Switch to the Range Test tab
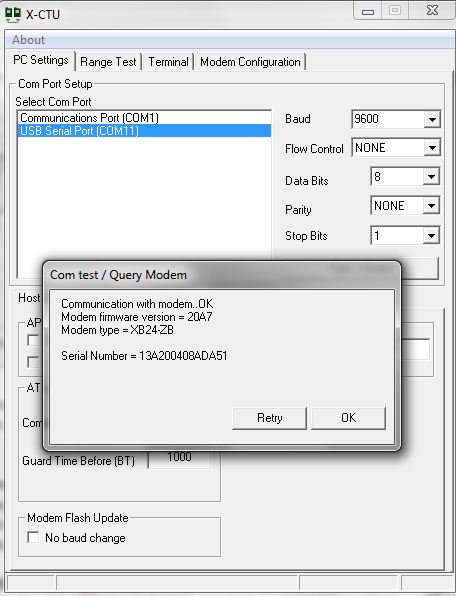456x596 pixels. [x=108, y=62]
